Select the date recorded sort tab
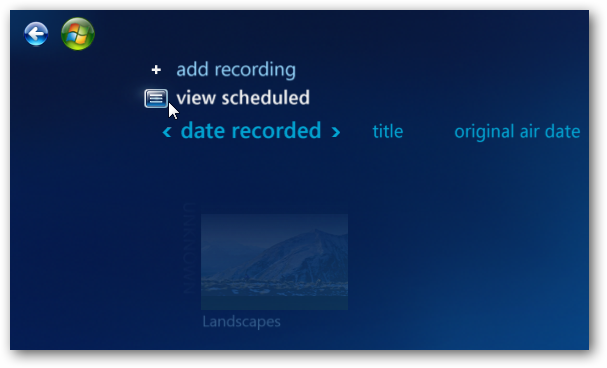Screen dimensions: 607x368 [251, 130]
